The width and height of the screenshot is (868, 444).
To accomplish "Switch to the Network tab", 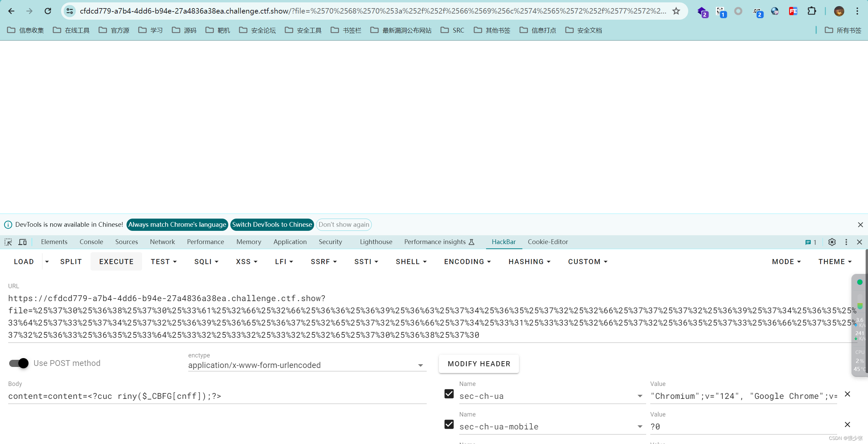I will [x=162, y=242].
